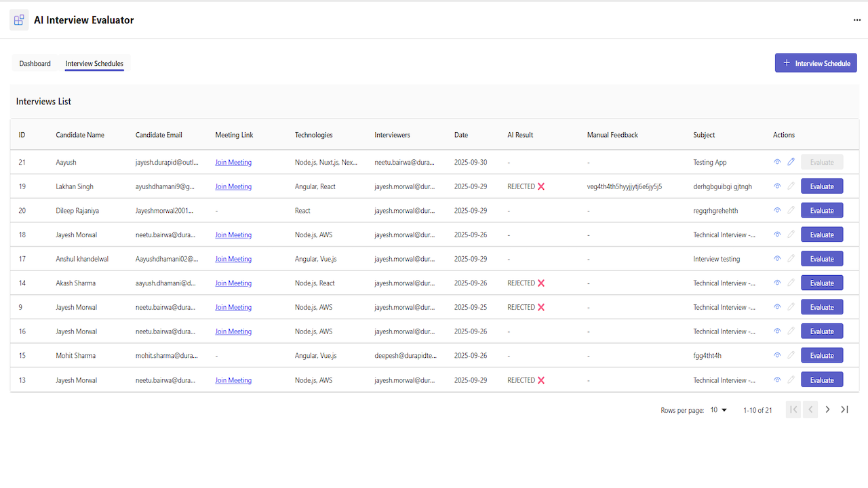Edit interview ID 9 pencil icon
Screen dimensions: 868x488
tap(791, 307)
